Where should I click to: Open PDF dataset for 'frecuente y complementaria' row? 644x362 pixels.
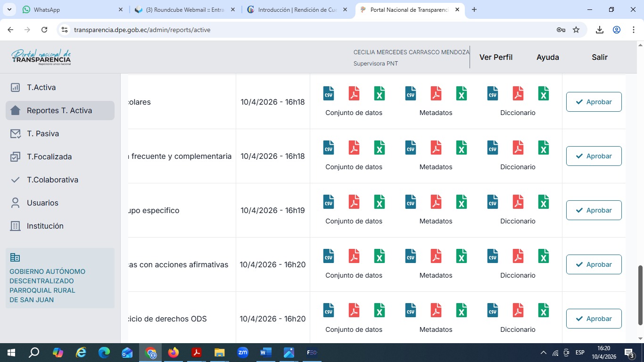(354, 148)
